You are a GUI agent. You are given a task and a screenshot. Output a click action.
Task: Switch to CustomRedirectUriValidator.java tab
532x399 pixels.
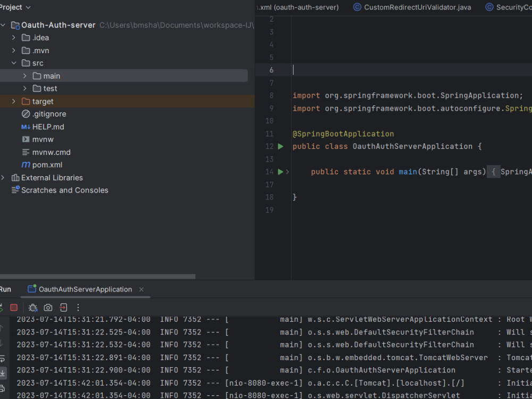412,7
